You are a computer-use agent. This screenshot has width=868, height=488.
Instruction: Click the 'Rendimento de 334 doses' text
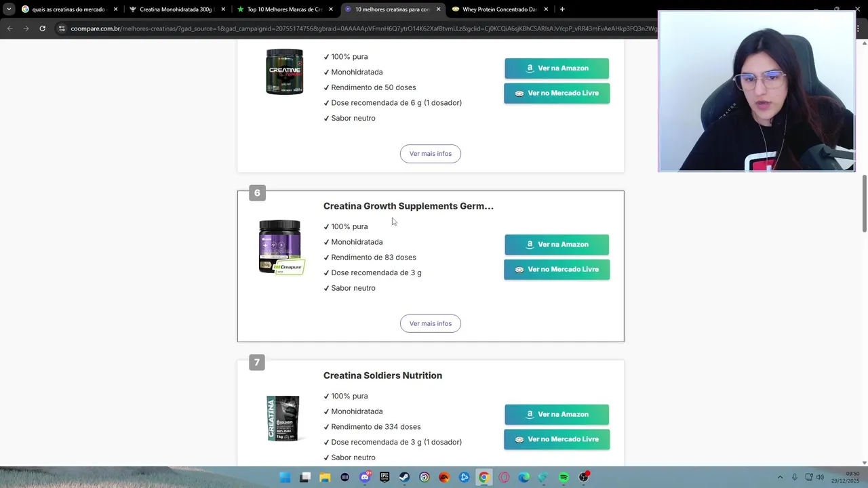click(376, 427)
